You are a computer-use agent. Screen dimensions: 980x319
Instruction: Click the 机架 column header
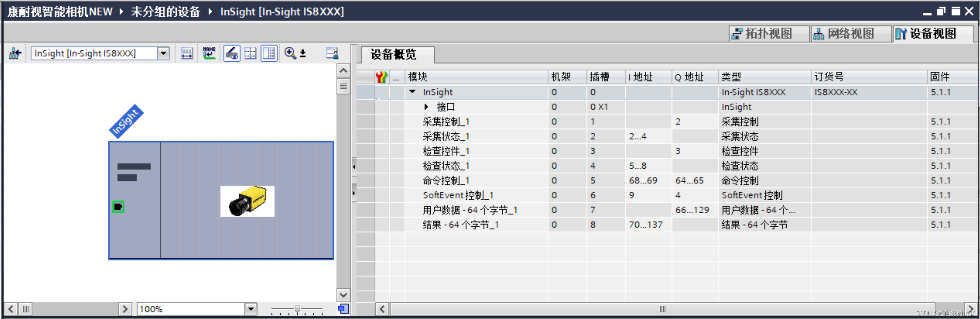pyautogui.click(x=567, y=77)
